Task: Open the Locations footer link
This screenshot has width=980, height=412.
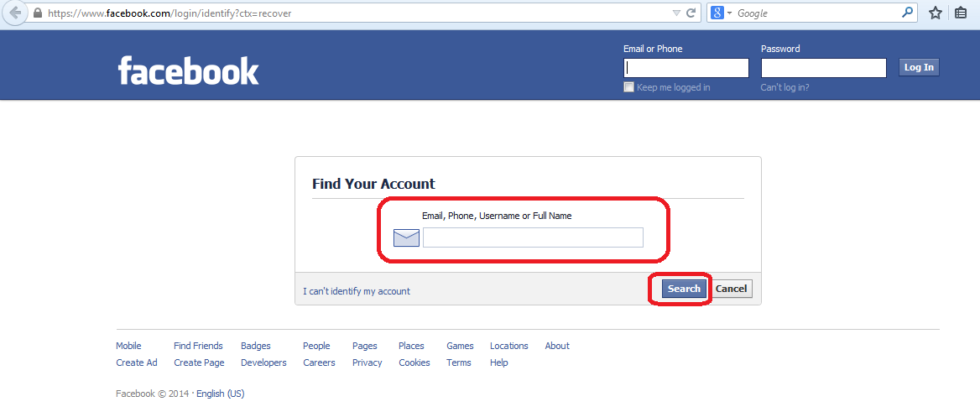Action: point(508,346)
